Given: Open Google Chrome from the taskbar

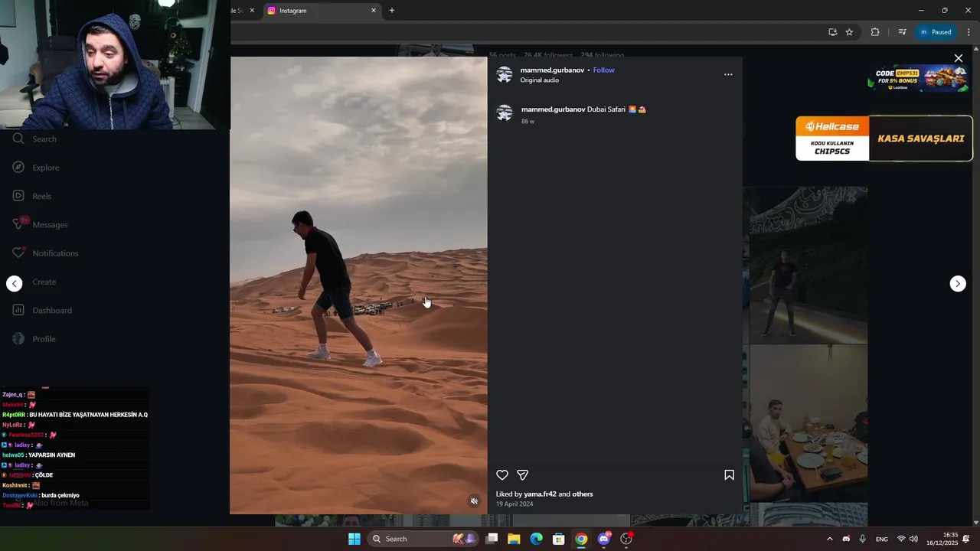Looking at the screenshot, I should coord(581,539).
